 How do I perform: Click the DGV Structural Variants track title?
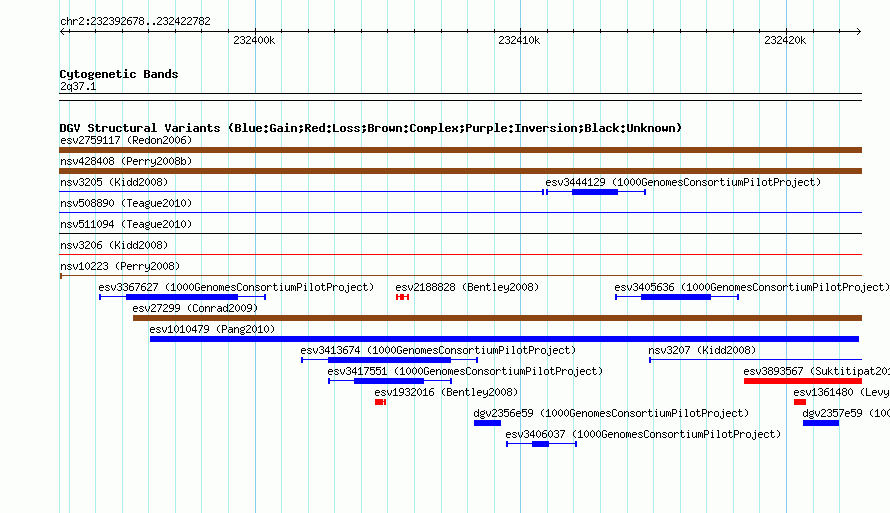pyautogui.click(x=371, y=128)
